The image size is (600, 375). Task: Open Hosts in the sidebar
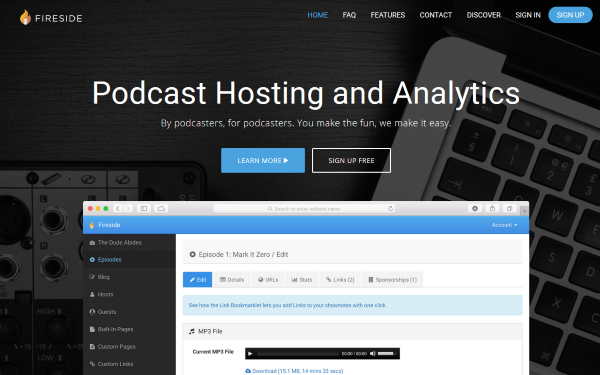tap(129, 294)
